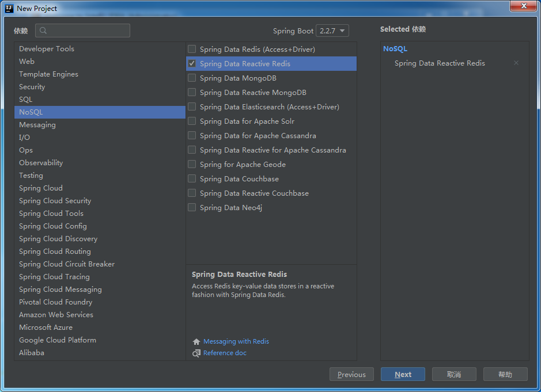This screenshot has height=392, width=541.
Task: Remove Spring Data Reactive Redis from Selected list
Action: (516, 63)
